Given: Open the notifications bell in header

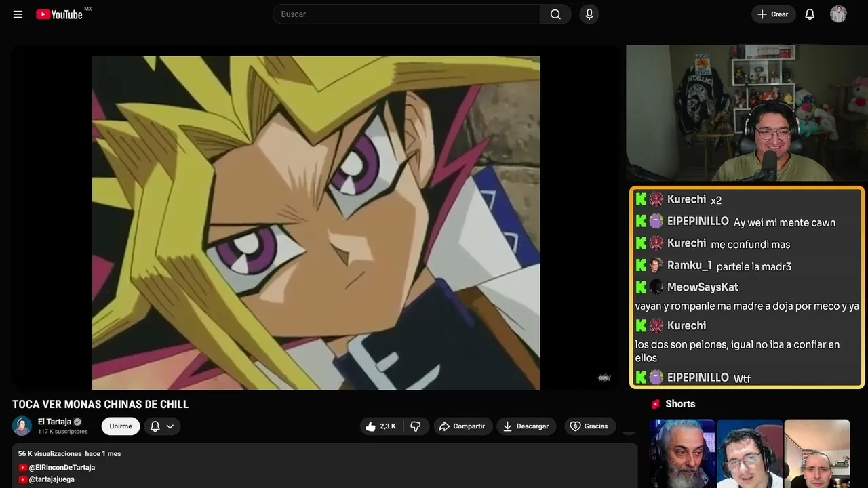Looking at the screenshot, I should [x=810, y=14].
